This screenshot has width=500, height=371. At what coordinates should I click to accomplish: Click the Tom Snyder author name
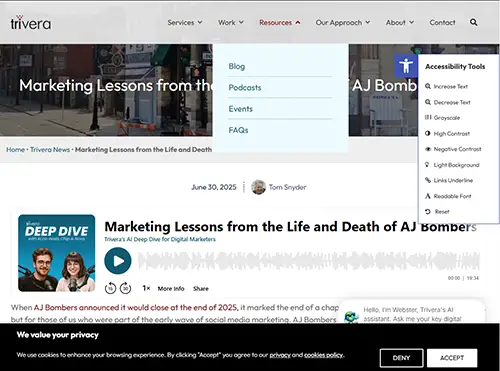(x=287, y=187)
